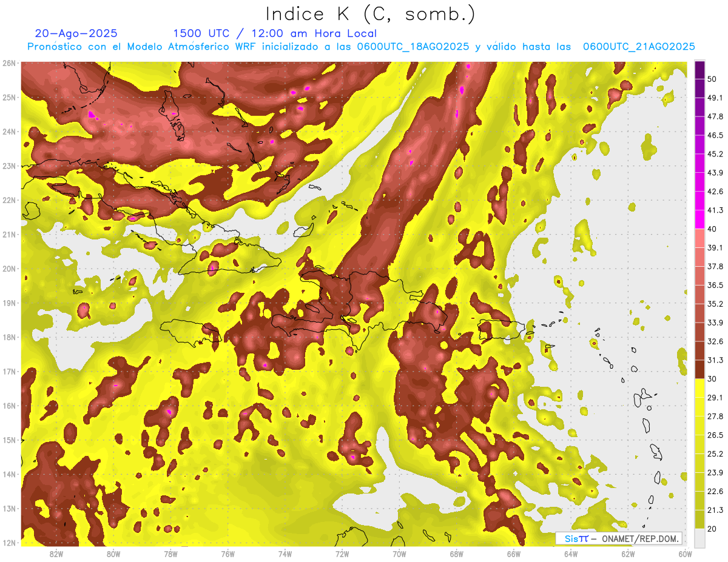The image size is (728, 562).
Task: Click the light gray color bar segment below 20
Action: (699, 538)
